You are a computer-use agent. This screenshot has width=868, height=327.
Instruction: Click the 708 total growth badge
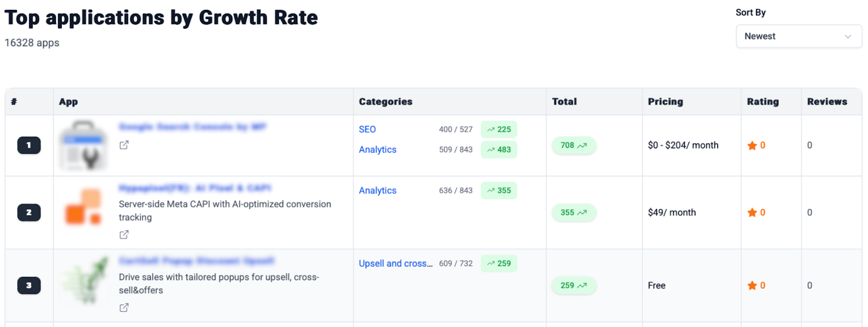(573, 146)
